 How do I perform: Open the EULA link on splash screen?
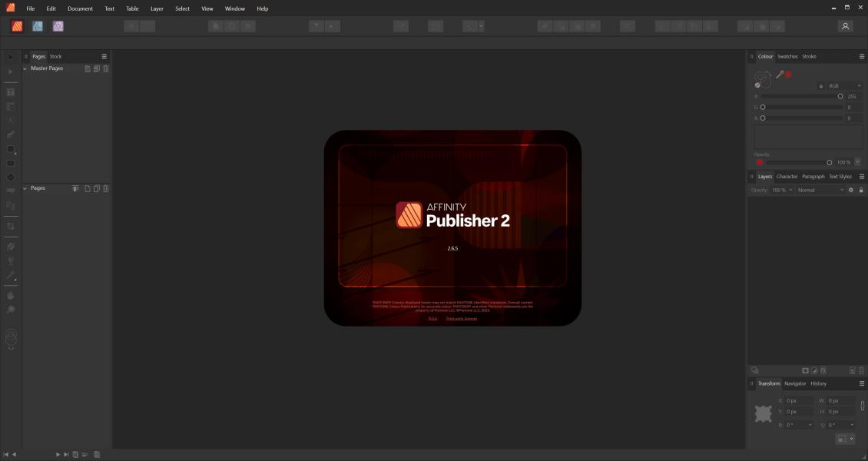coord(432,318)
